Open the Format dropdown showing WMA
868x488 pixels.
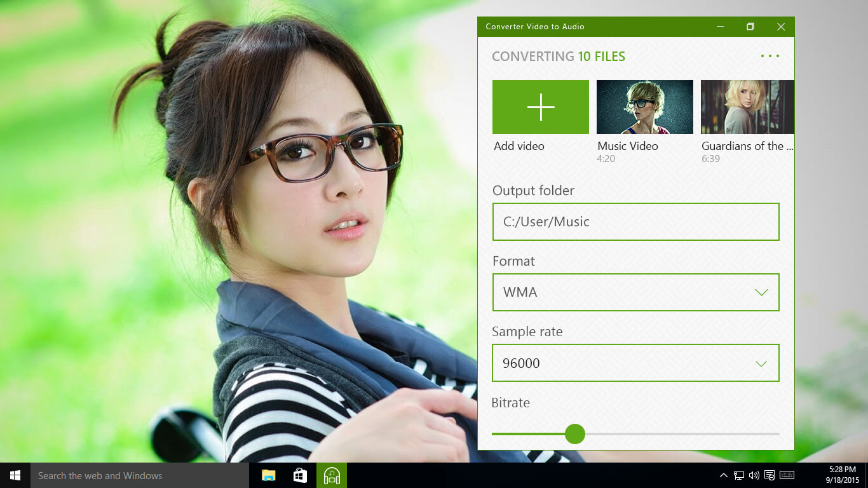point(636,292)
